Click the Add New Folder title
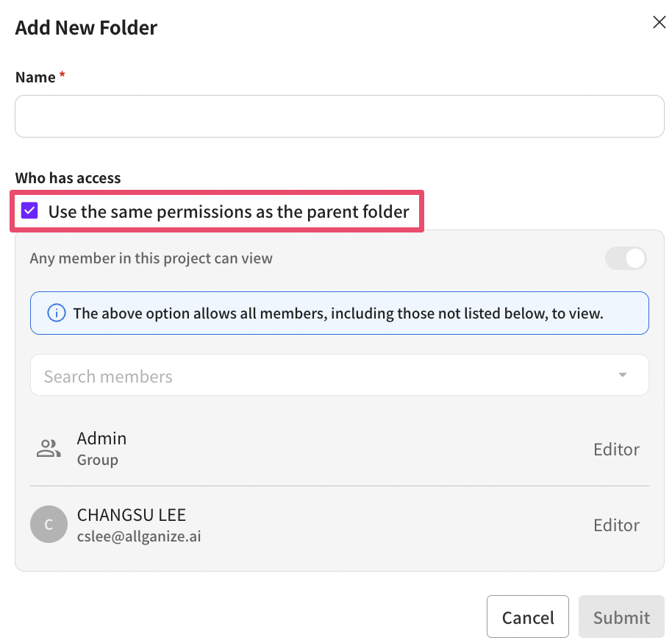672x643 pixels. point(87,28)
